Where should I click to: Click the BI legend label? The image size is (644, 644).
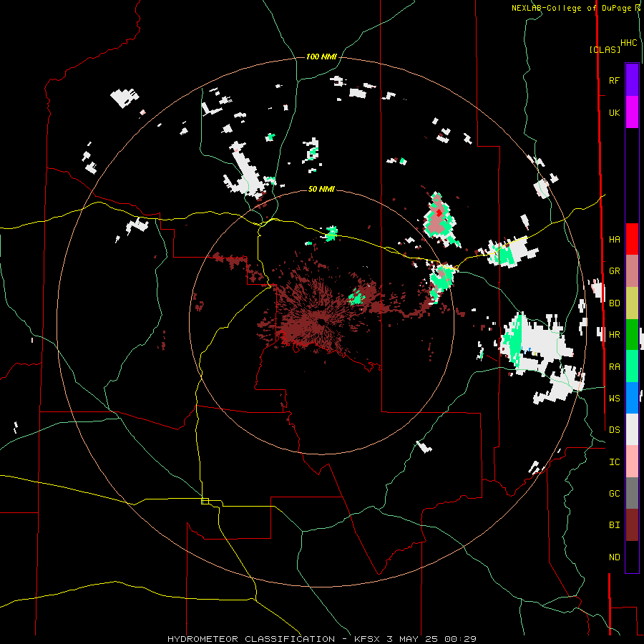click(x=614, y=525)
